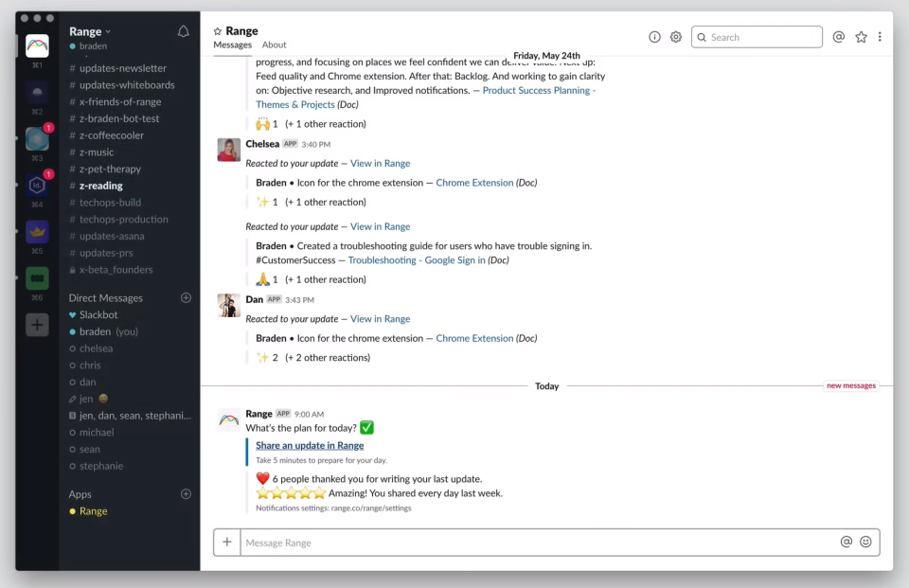Switch to the About tab

(275, 45)
